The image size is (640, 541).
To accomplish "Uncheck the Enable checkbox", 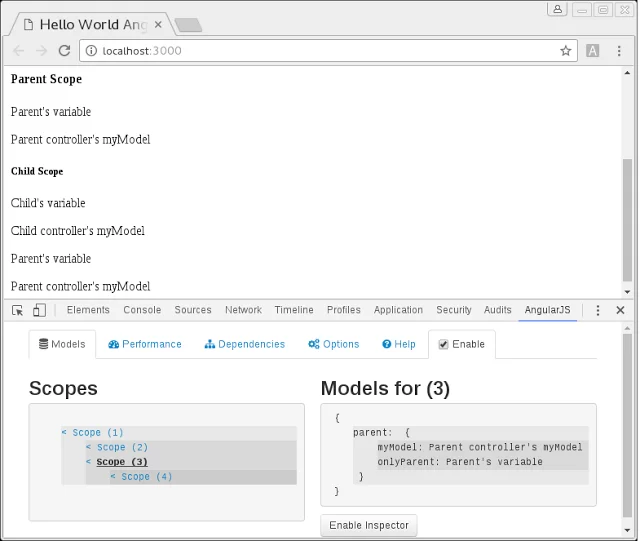I will [x=444, y=344].
